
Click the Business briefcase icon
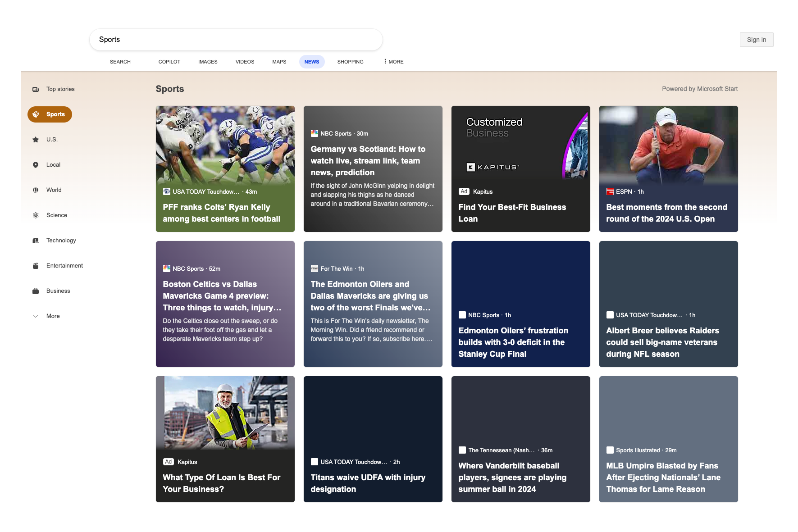tap(36, 291)
